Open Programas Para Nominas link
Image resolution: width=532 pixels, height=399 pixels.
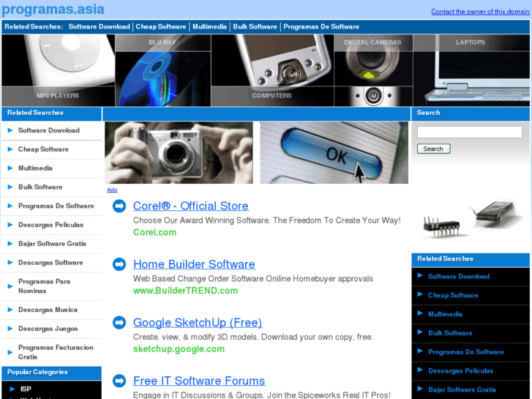(45, 286)
